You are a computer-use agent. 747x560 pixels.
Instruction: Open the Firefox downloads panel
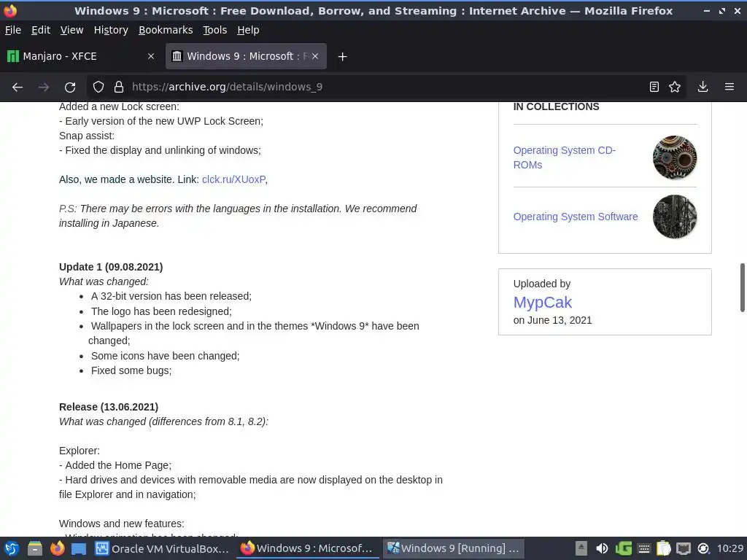(703, 87)
